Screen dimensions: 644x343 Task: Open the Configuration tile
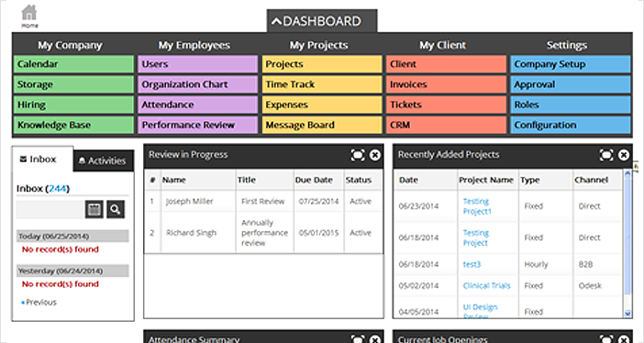pyautogui.click(x=571, y=125)
